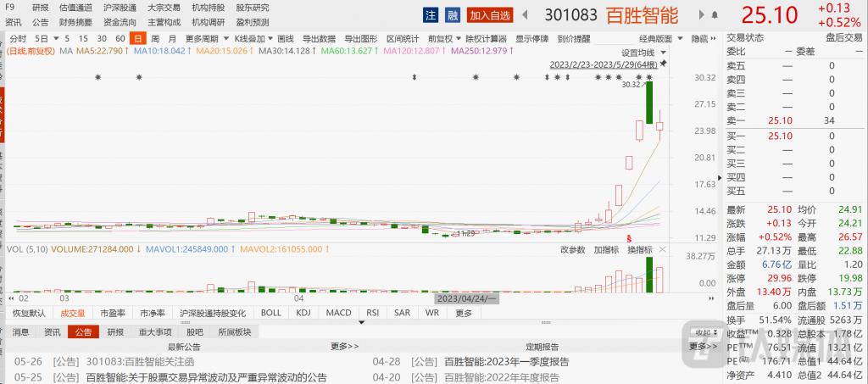868x384 pixels.
Task: Click the 换指标 button
Action: (639, 249)
